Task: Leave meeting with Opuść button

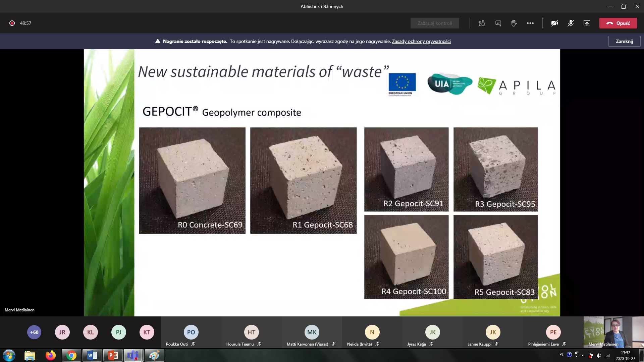Action: pyautogui.click(x=618, y=23)
